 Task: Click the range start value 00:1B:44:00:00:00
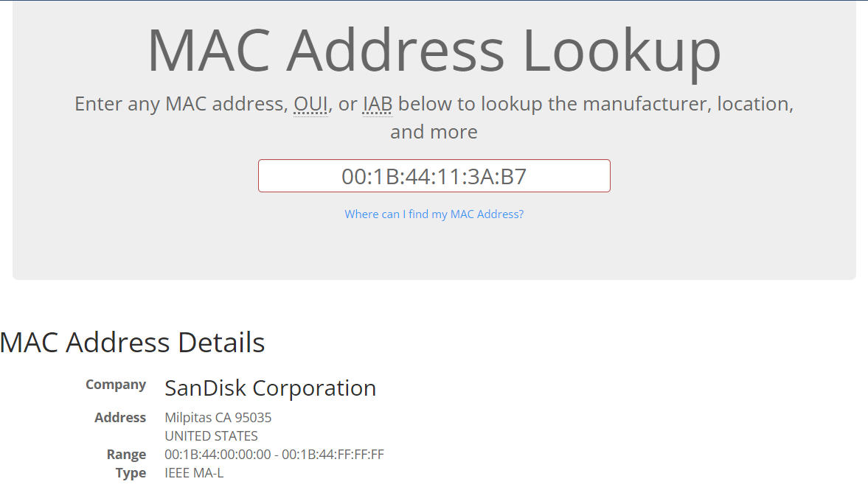(x=218, y=454)
